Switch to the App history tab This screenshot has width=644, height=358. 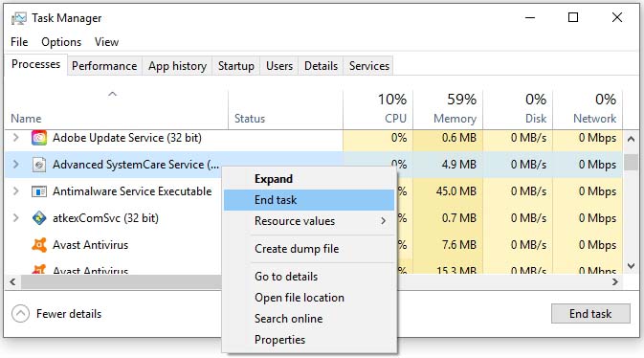click(x=177, y=66)
